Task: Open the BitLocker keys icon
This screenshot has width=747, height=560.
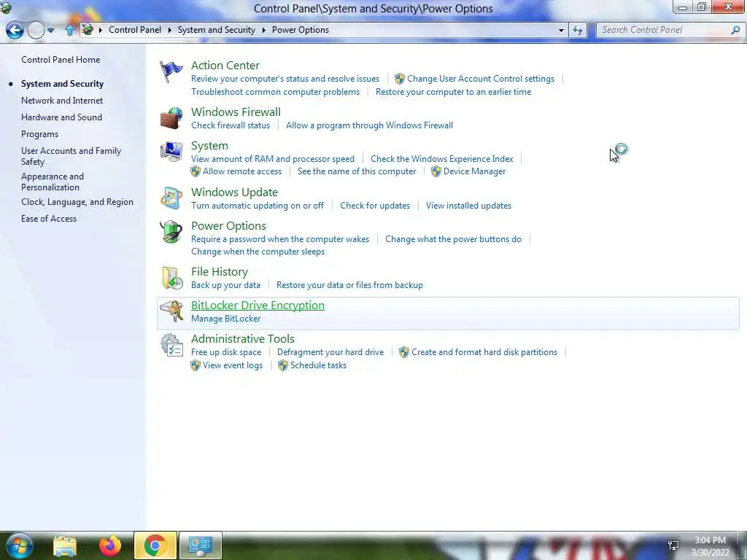Action: [x=171, y=311]
